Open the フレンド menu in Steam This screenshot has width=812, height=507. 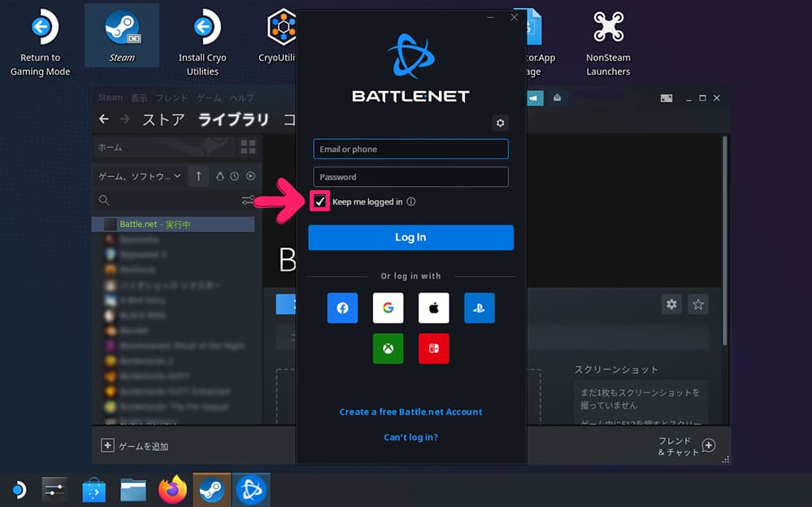click(x=172, y=97)
